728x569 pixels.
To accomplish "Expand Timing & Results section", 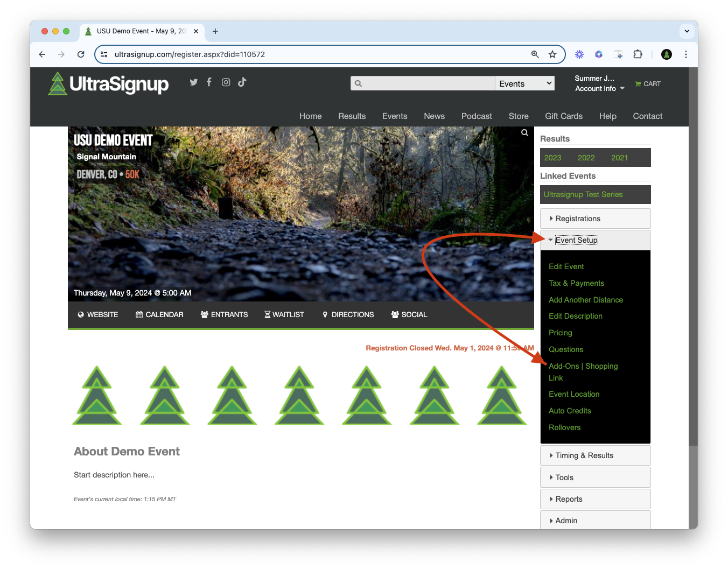I will (596, 455).
